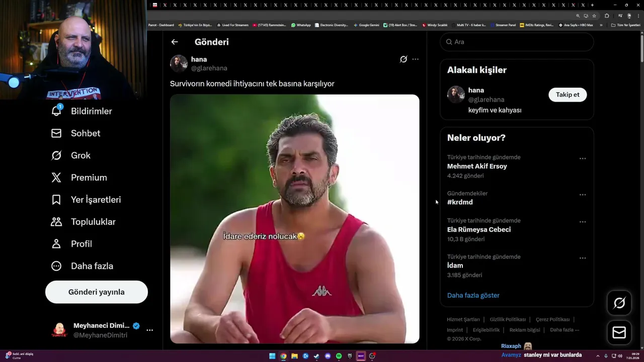This screenshot has height=362, width=644.
Task: Open the İdam trending topic
Action: (x=455, y=265)
